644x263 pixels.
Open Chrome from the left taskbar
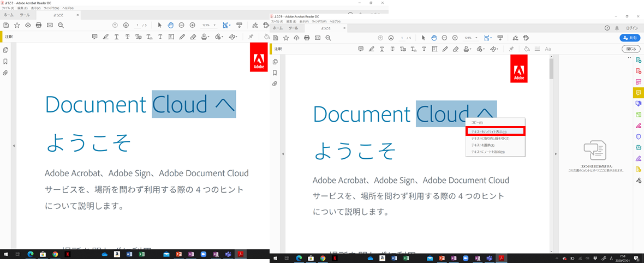[x=55, y=254]
